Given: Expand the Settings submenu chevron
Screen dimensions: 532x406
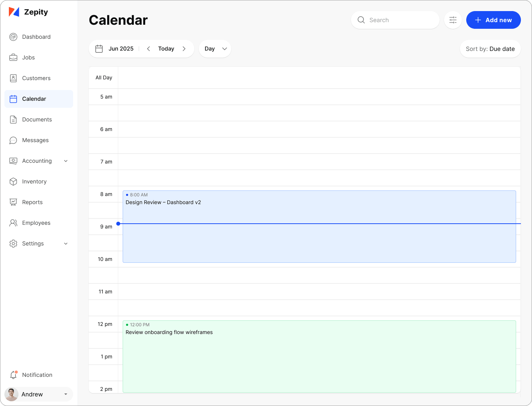Looking at the screenshot, I should [x=66, y=244].
